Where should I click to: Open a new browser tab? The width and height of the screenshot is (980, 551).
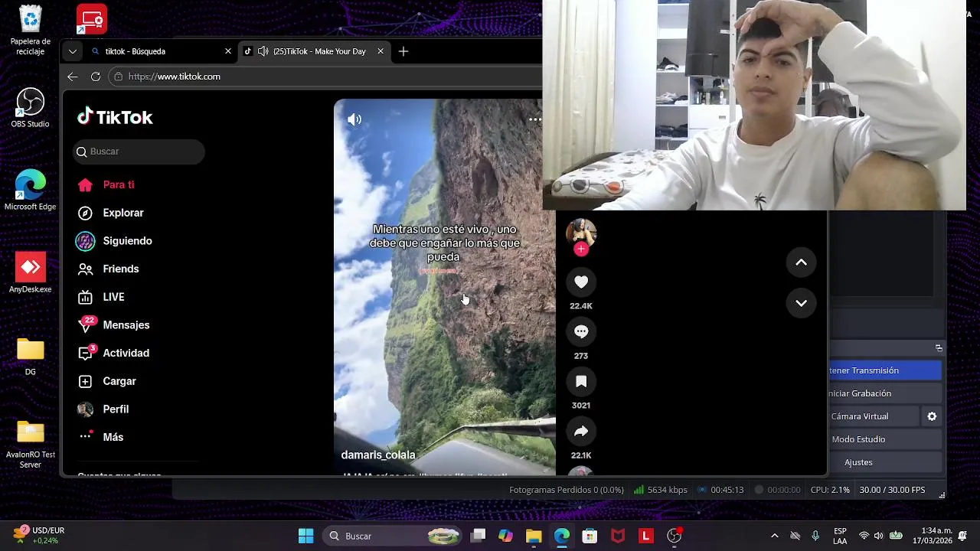click(x=403, y=51)
